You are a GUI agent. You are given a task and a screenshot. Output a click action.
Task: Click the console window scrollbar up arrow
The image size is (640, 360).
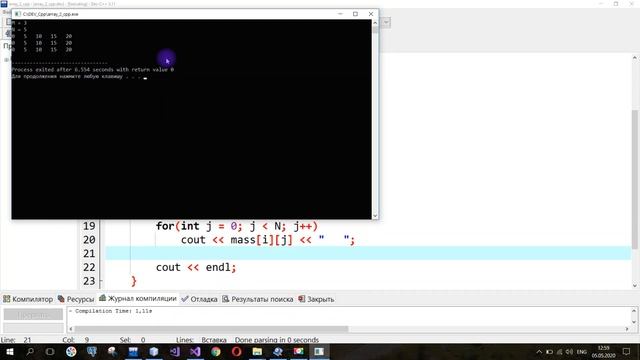(x=375, y=23)
